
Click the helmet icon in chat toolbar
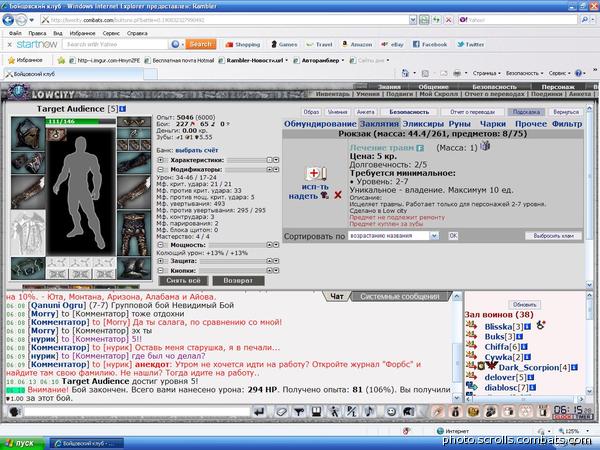coord(409,412)
